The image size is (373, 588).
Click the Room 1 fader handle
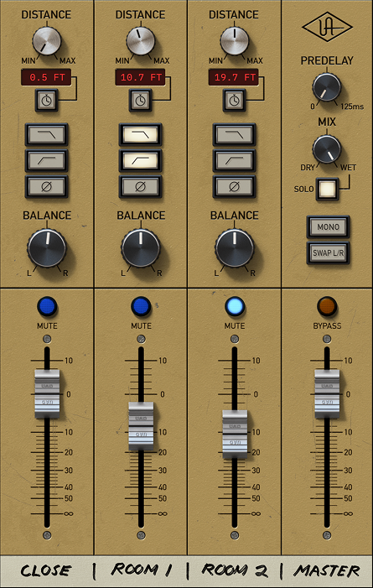pyautogui.click(x=141, y=426)
